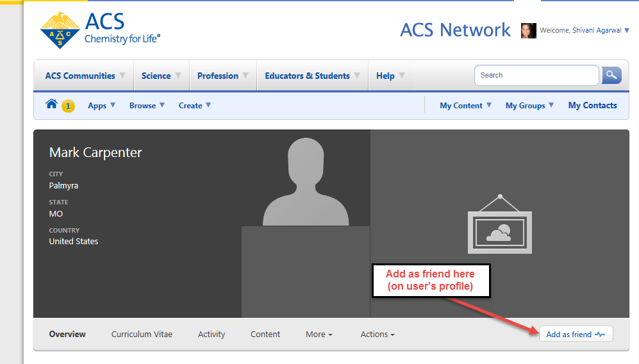Open the Apps dropdown
This screenshot has width=639, height=364.
coord(101,106)
